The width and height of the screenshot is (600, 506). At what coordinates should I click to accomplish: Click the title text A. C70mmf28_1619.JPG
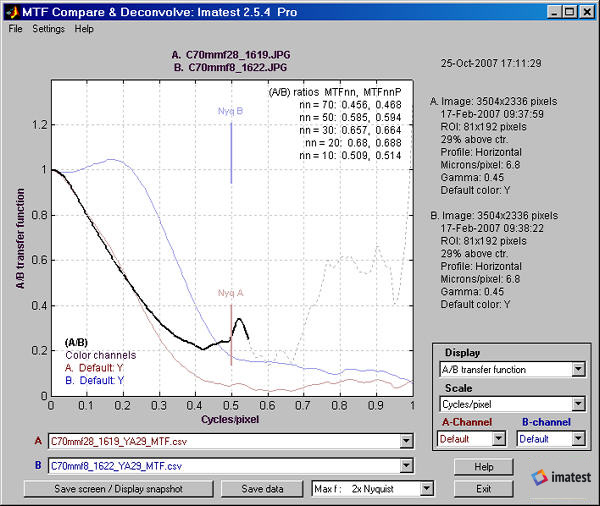(231, 55)
